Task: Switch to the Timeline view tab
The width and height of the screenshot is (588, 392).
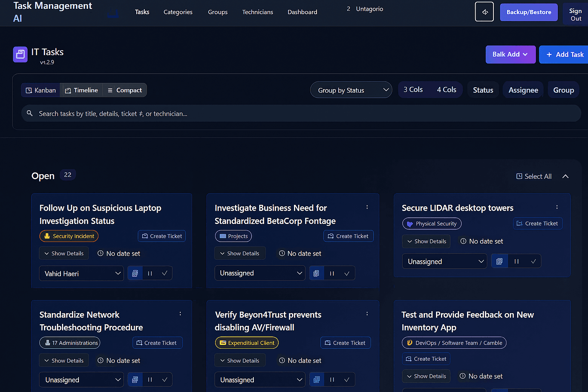Action: (81, 90)
